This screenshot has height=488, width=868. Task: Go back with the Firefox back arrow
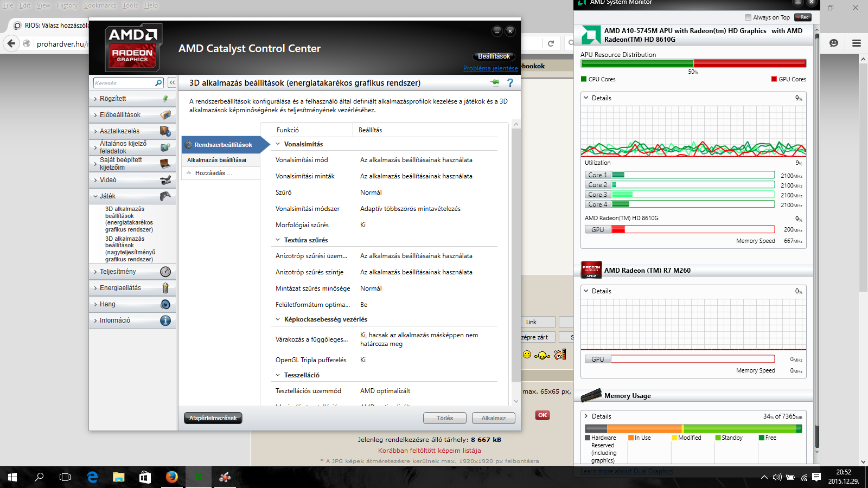coord(11,43)
